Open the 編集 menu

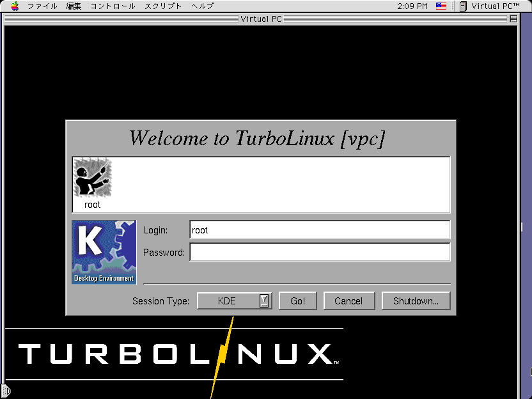[74, 6]
